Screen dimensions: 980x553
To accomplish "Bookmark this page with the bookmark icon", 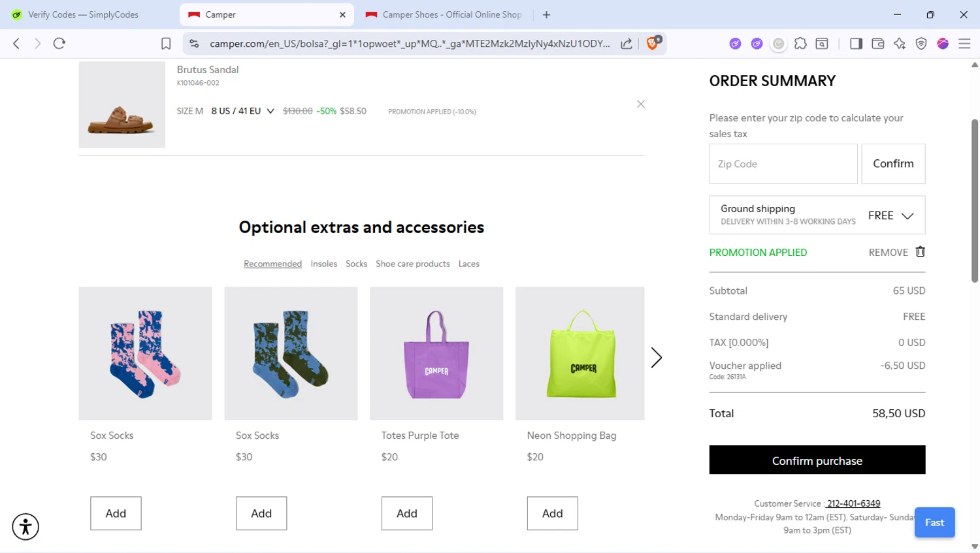I will (x=166, y=44).
